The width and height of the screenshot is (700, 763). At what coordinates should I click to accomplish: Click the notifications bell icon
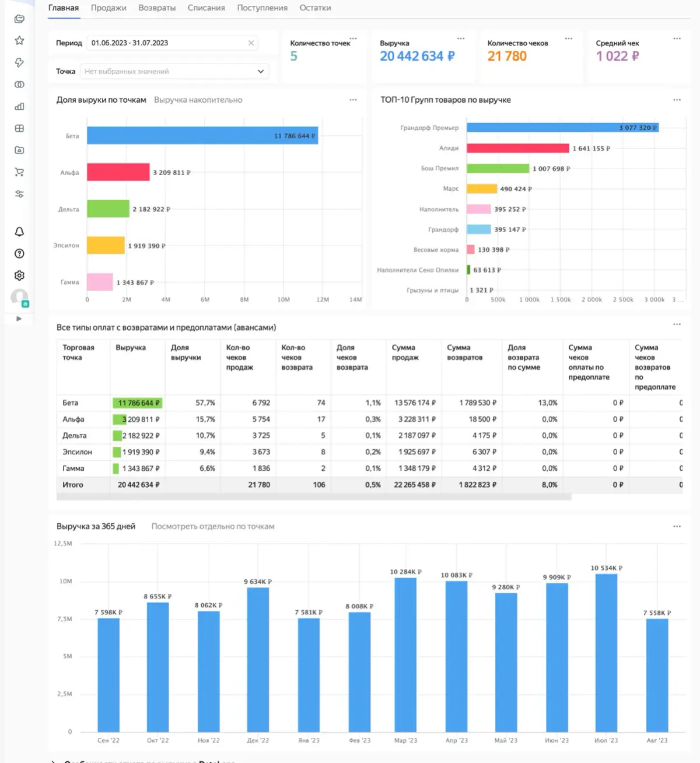(19, 232)
